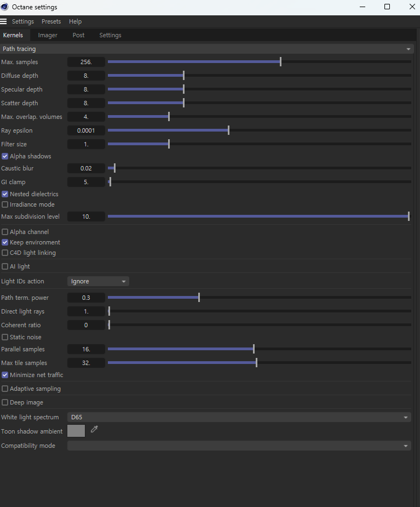Turn on AI light
The width and height of the screenshot is (420, 507).
(x=5, y=266)
